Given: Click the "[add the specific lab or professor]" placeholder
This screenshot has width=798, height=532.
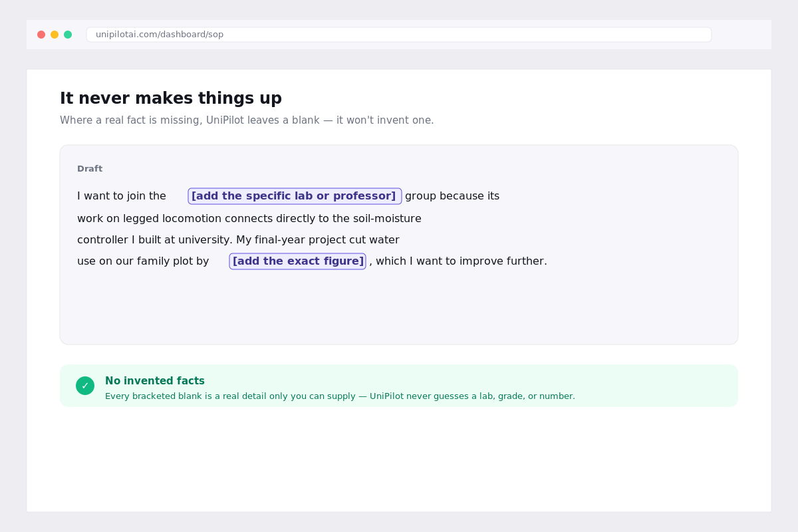Looking at the screenshot, I should (x=295, y=196).
